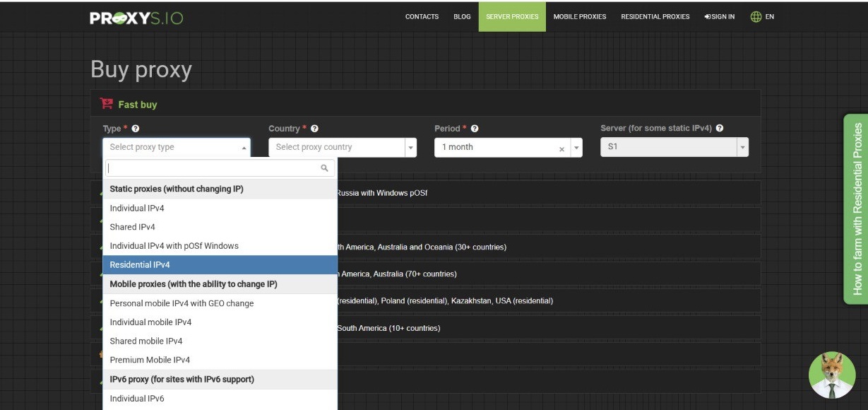Click the Mobile proxies group header
Viewport: 868px width, 410px height.
click(220, 284)
